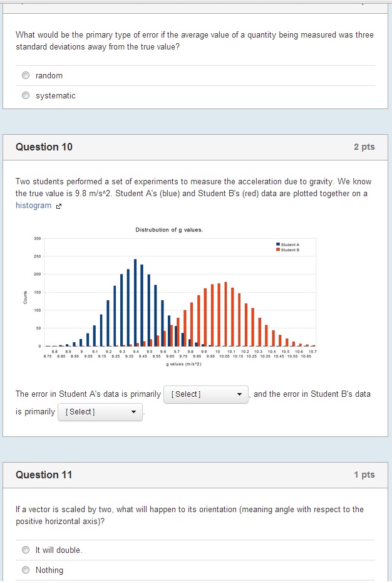Click the tallest blue histogram bar
Image resolution: width=392 pixels, height=583 pixels.
(x=135, y=303)
